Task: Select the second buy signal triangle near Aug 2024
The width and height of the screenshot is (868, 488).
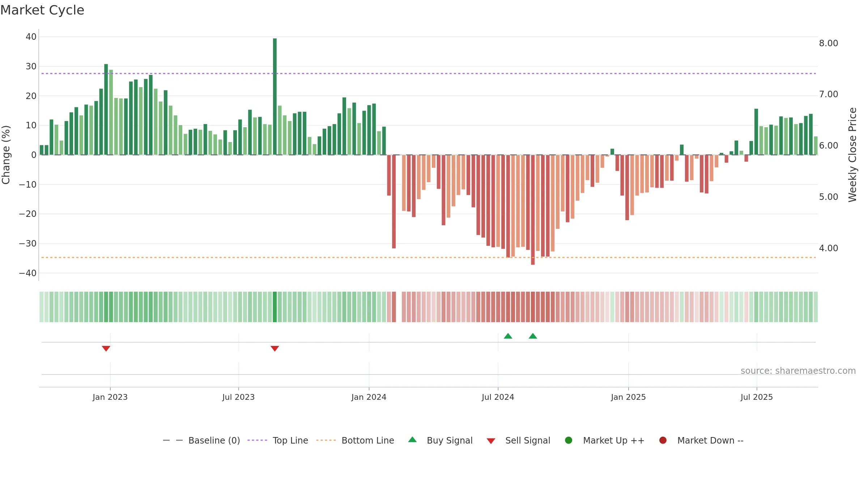Action: click(533, 336)
